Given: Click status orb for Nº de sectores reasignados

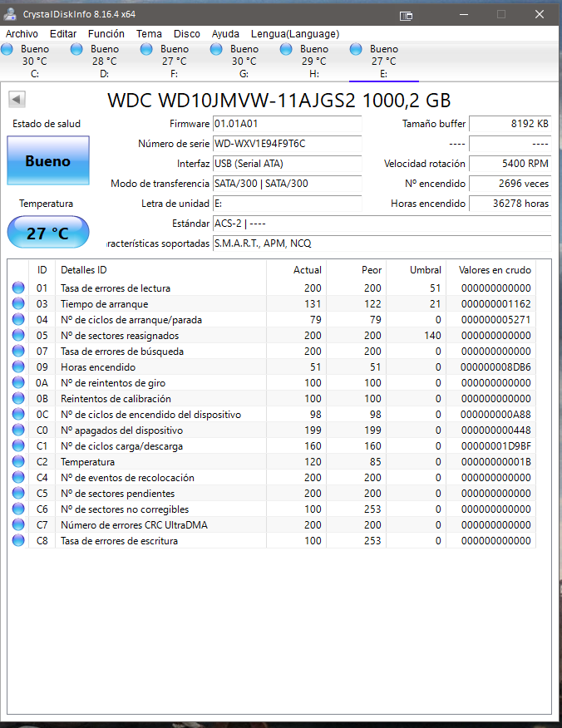Looking at the screenshot, I should (18, 335).
